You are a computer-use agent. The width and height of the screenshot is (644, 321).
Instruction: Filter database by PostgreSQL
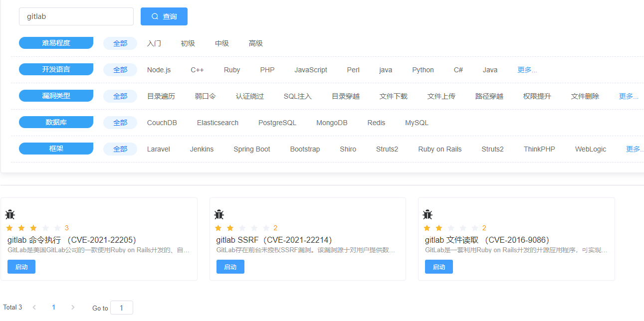[277, 123]
